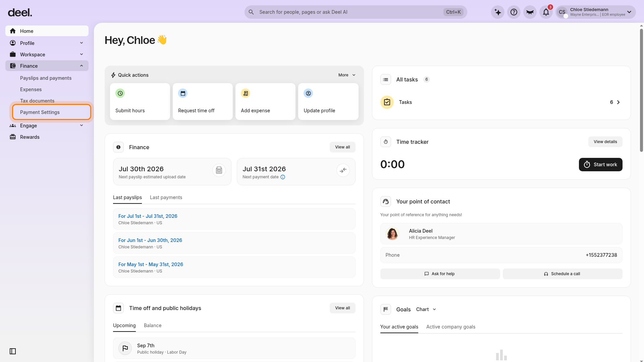The image size is (644, 362).
Task: Click View all in Finance card
Action: 342,147
